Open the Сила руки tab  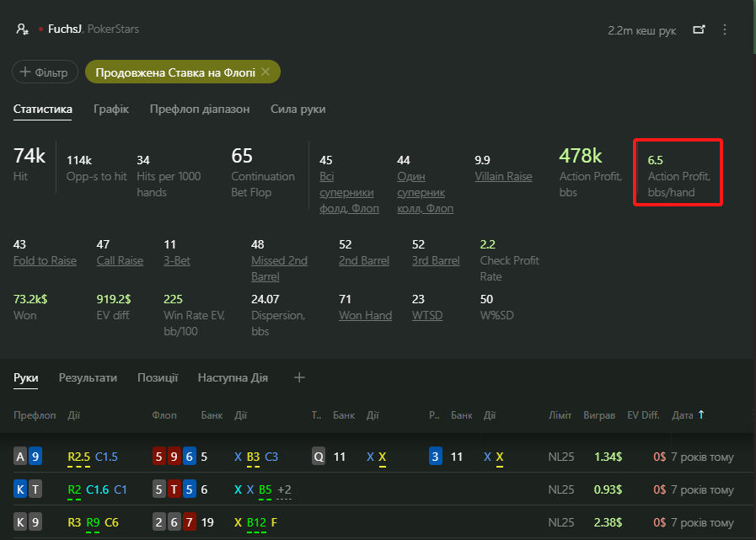[298, 109]
